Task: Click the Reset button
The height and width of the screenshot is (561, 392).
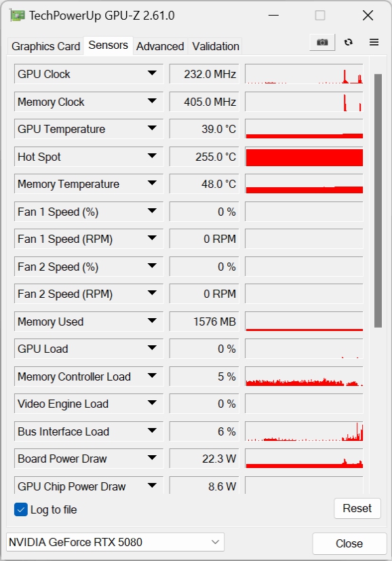Action: point(357,508)
